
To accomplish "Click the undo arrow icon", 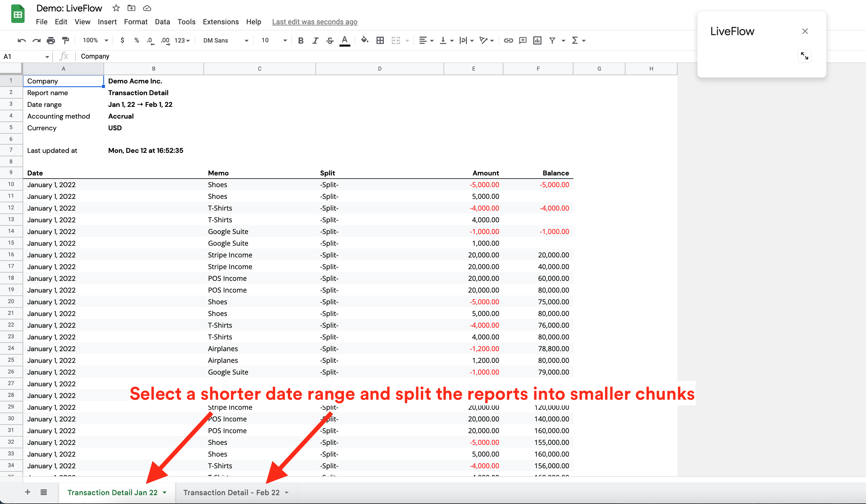I will (x=22, y=41).
